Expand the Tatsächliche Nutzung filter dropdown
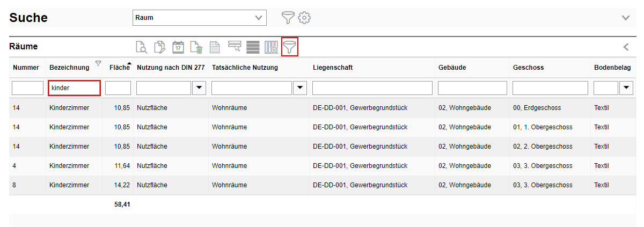The width and height of the screenshot is (644, 227). pyautogui.click(x=299, y=88)
